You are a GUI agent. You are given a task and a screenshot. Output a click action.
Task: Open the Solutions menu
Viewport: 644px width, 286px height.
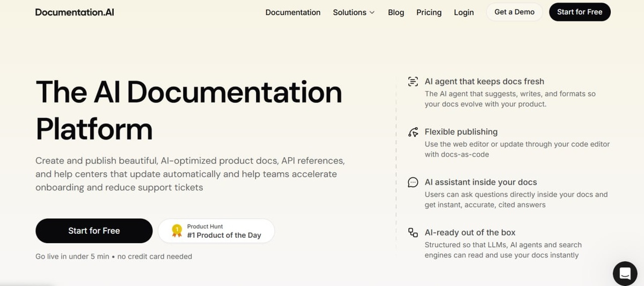350,12
